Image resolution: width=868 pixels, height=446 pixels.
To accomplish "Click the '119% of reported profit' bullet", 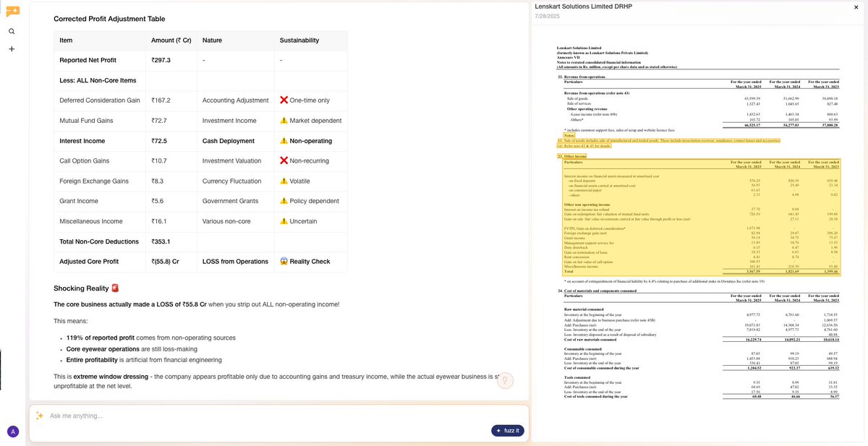I will click(x=150, y=338).
